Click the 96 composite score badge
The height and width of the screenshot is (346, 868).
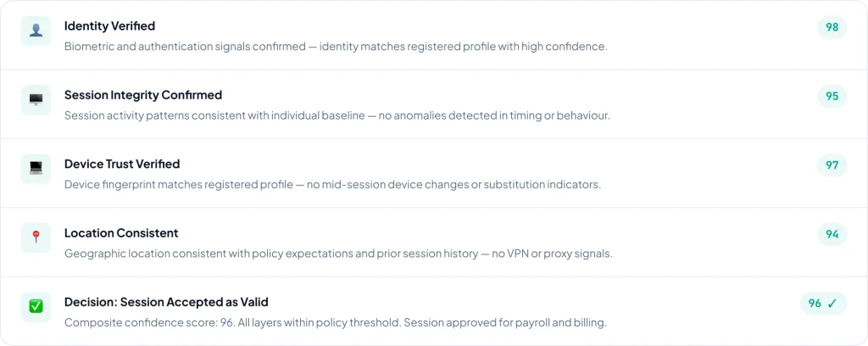click(823, 303)
